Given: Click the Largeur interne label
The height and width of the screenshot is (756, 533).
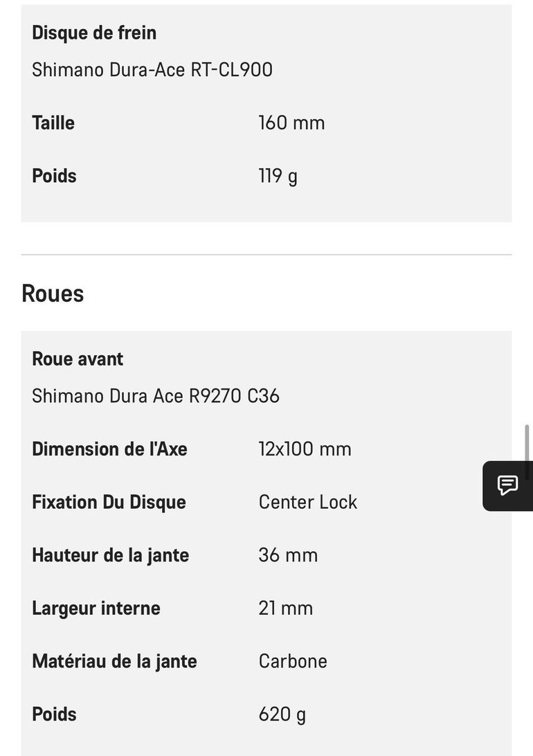Looking at the screenshot, I should click(96, 608).
